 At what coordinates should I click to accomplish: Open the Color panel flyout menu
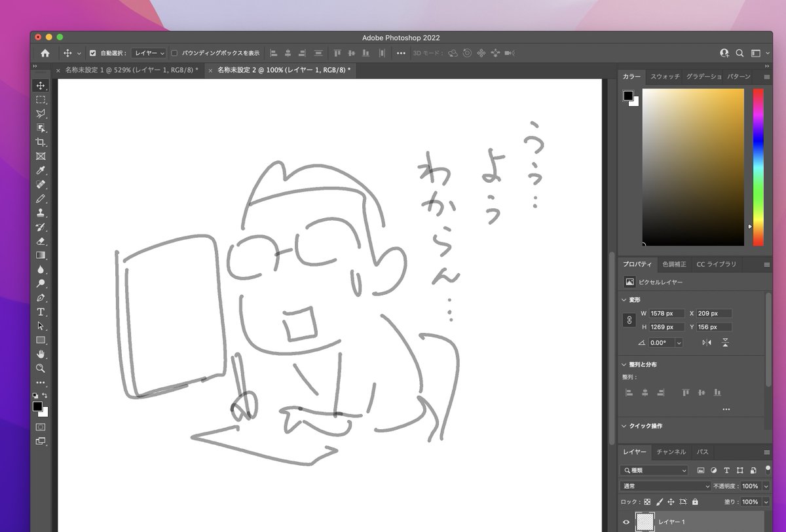[x=767, y=77]
